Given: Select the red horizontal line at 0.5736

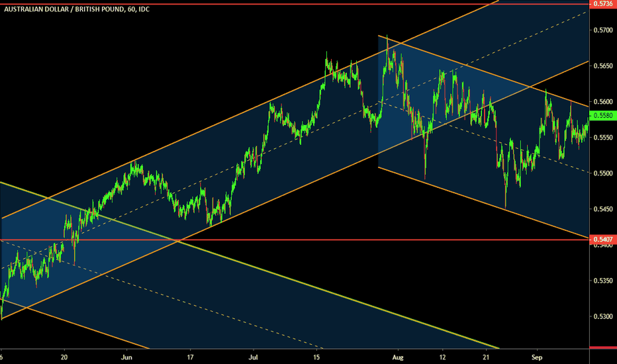Looking at the screenshot, I should 295,4.
